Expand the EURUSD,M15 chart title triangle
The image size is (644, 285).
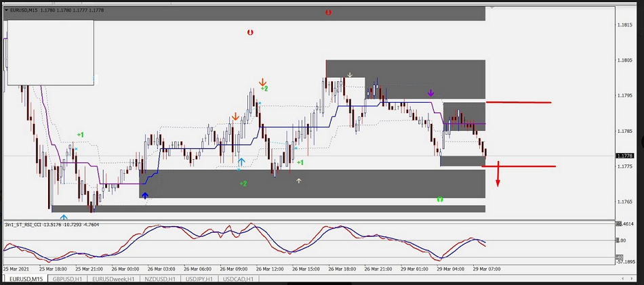[7, 11]
